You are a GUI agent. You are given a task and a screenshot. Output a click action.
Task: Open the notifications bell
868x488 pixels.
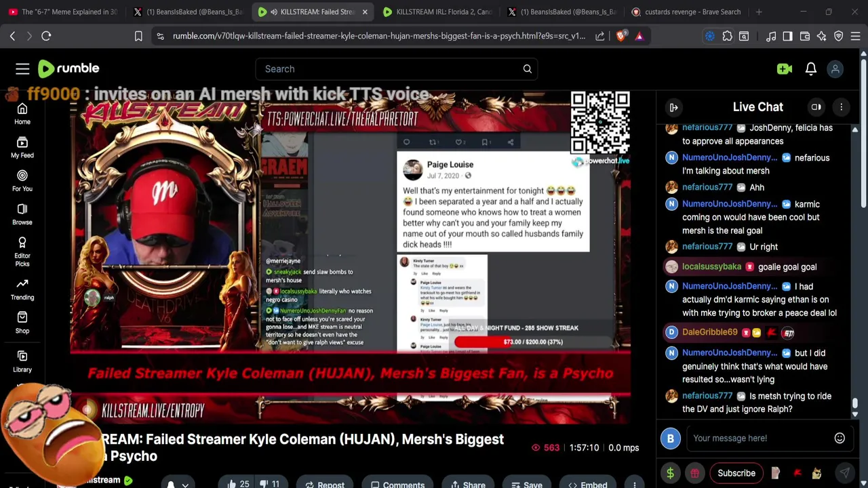[810, 68]
